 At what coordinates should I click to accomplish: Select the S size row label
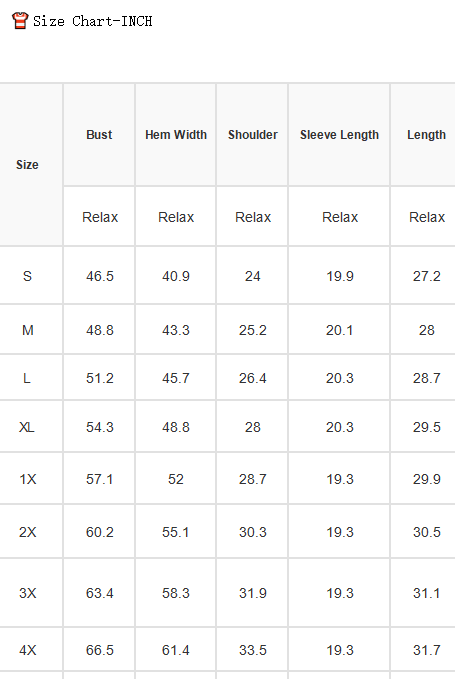(27, 276)
